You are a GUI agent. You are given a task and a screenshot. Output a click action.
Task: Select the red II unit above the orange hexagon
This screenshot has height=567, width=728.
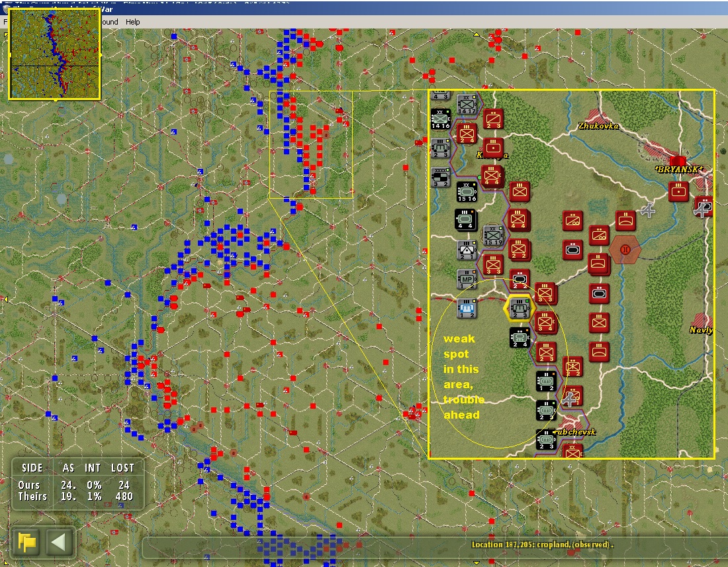click(625, 221)
